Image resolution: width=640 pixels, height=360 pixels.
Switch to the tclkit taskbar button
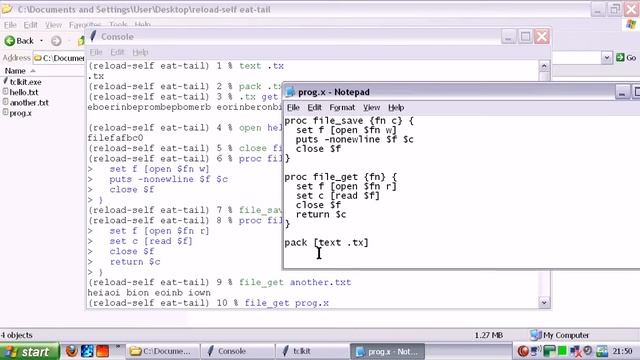312,351
